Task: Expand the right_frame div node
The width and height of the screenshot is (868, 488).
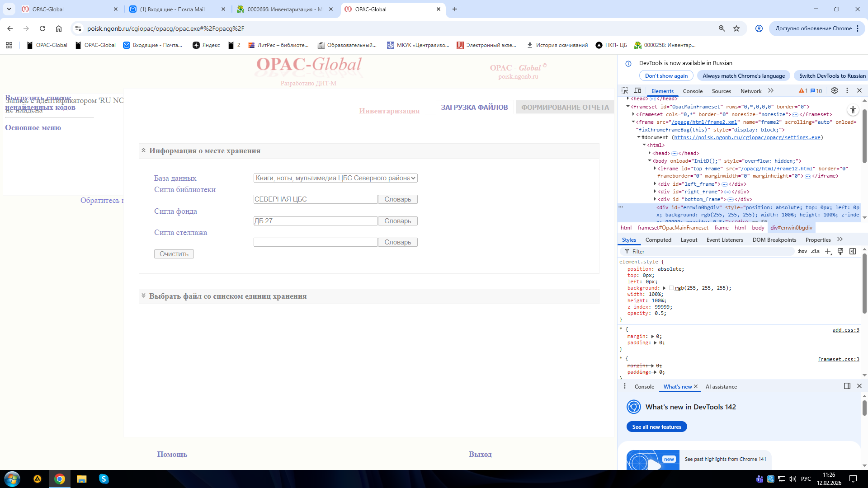Action: [655, 192]
